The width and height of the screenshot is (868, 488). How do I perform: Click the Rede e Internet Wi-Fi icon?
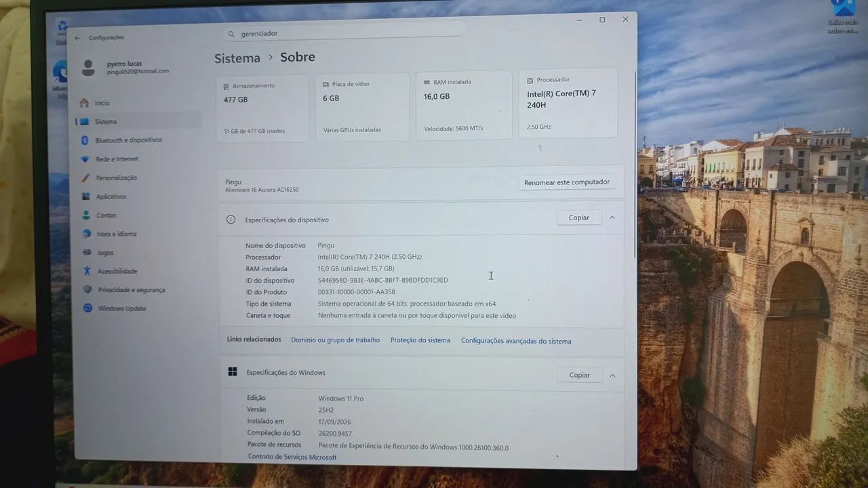coord(85,159)
